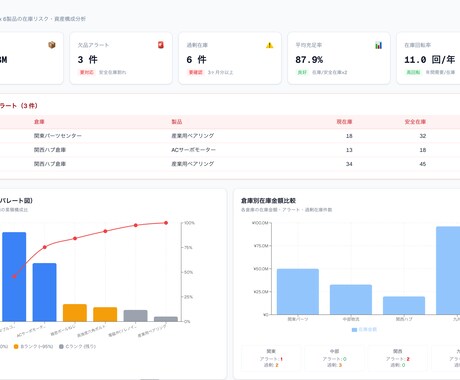The width and height of the screenshot is (460, 380).
Task: Click the 6 件 value on 過剰在庫 card
Action: 196,60
